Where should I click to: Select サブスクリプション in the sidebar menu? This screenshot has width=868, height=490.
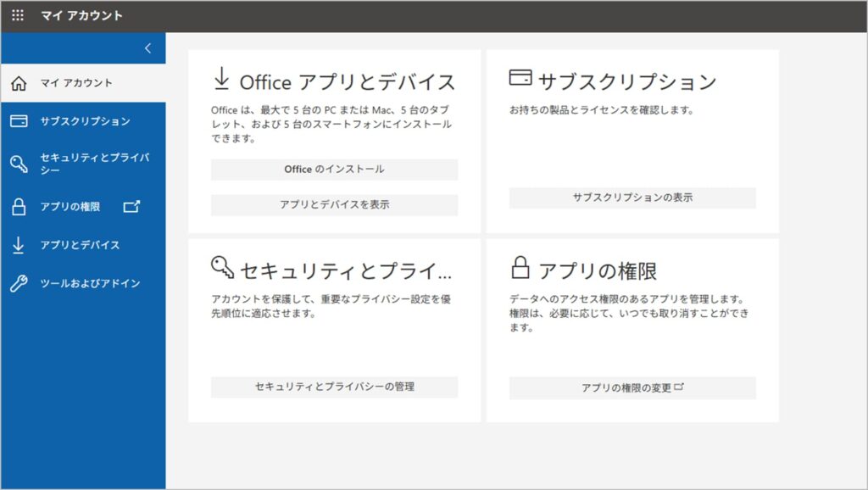coord(85,121)
